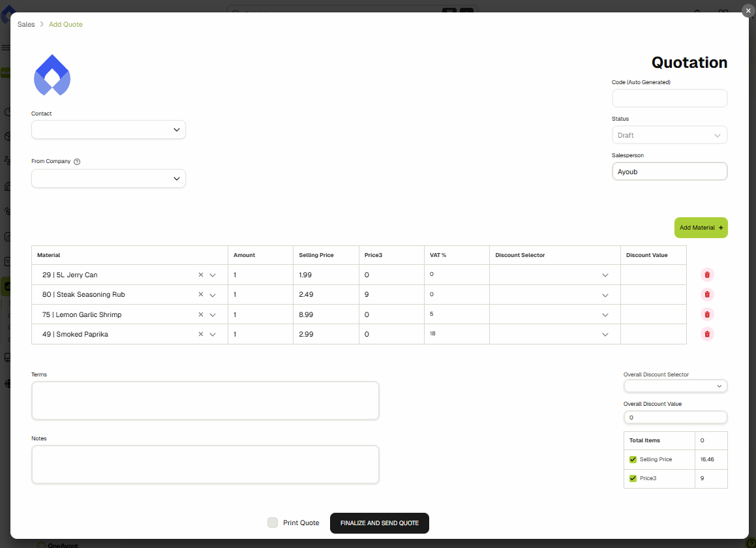
Task: Go to Sales in the breadcrumb
Action: pyautogui.click(x=26, y=24)
